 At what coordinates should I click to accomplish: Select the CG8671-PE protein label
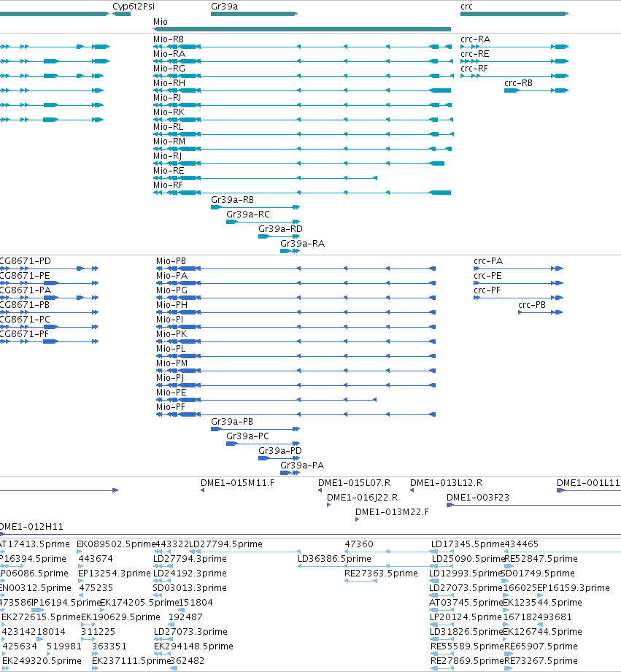click(25, 276)
